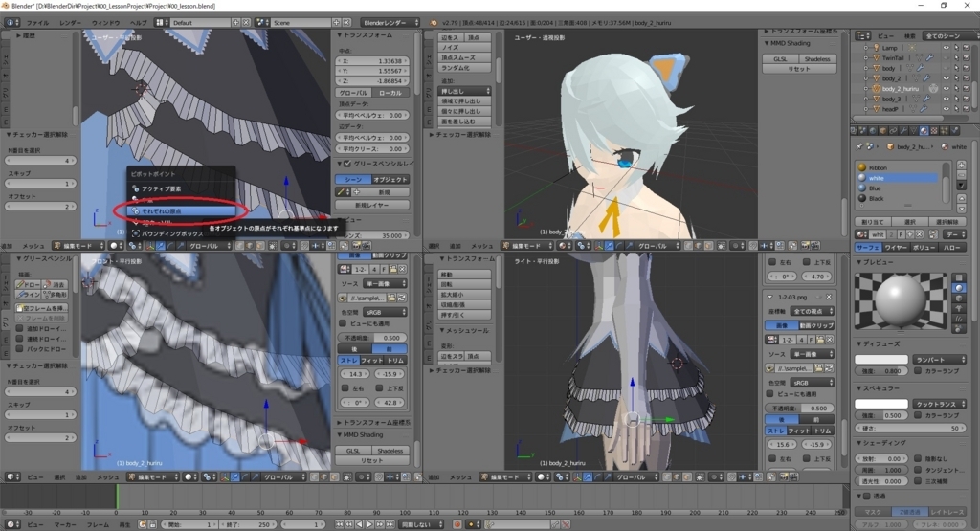This screenshot has height=531, width=980.
Task: Select flat plane preview shape icon
Action: pyautogui.click(x=959, y=277)
